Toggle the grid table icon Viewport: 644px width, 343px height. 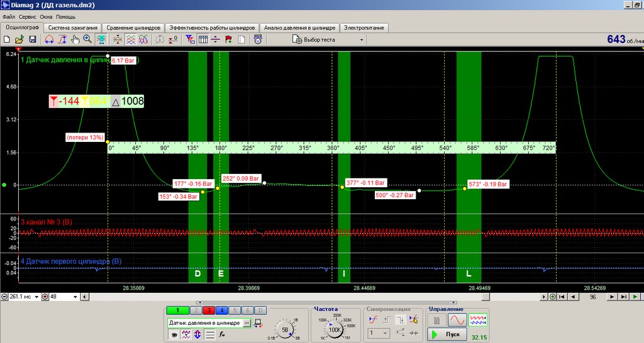[x=203, y=40]
